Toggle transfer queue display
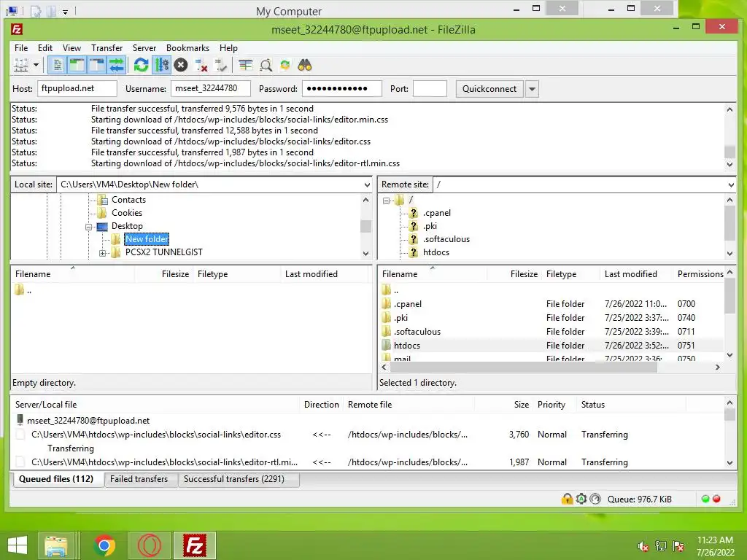 [116, 65]
